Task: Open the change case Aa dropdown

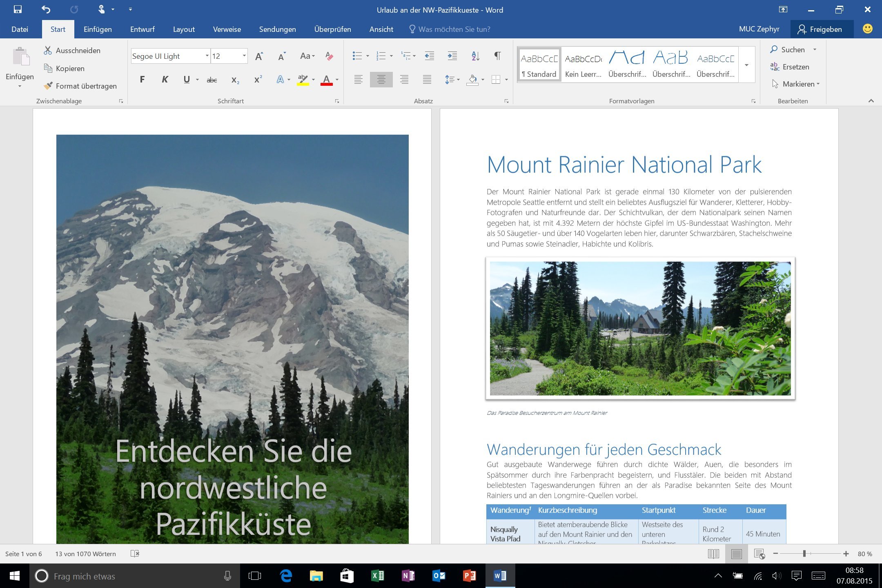Action: [x=307, y=56]
